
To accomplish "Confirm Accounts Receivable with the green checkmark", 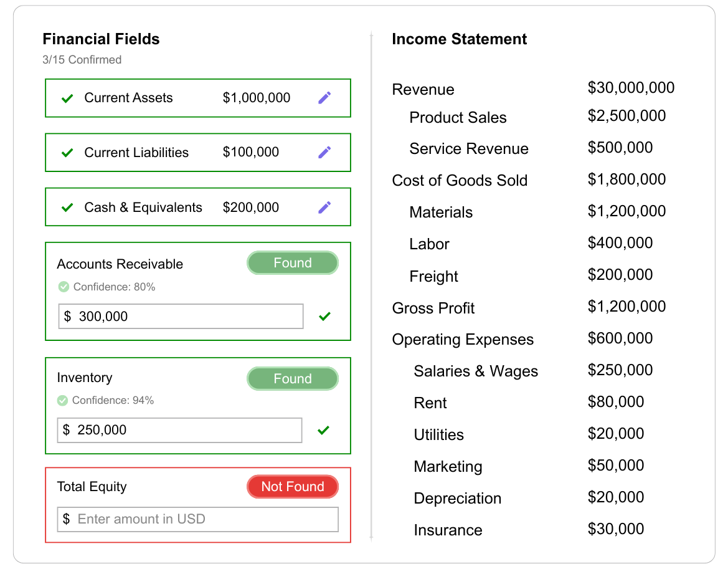I will [x=324, y=317].
